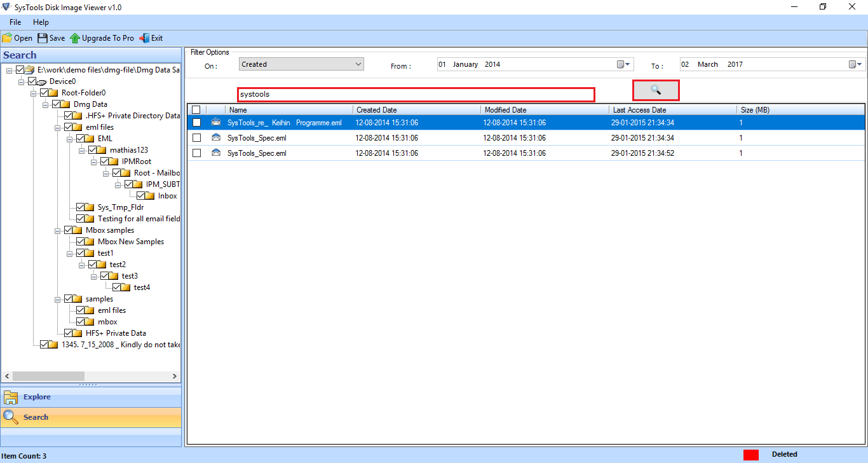The height and width of the screenshot is (463, 868).
Task: Click the Save toolbar icon
Action: (x=51, y=38)
